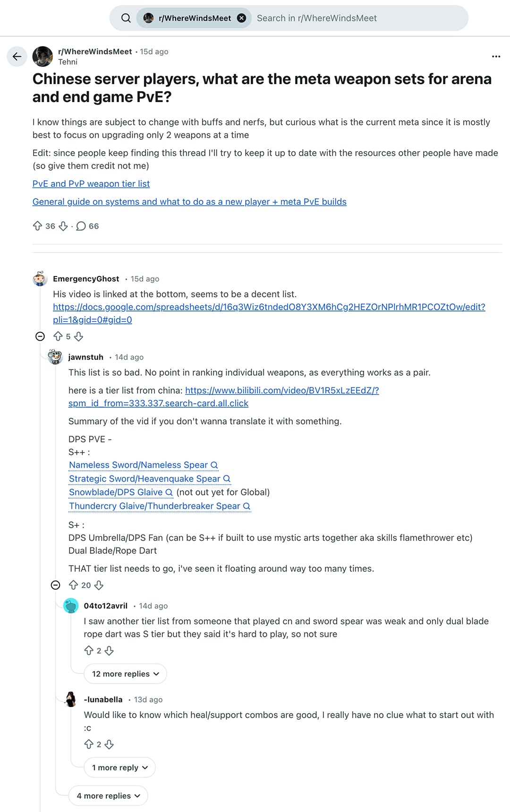Open the Nameless Sword/Nameless Spear preview icon
The height and width of the screenshot is (812, 510).
(215, 466)
